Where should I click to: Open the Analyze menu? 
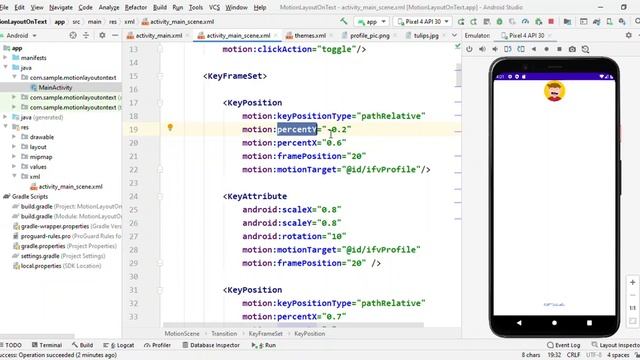pyautogui.click(x=109, y=7)
